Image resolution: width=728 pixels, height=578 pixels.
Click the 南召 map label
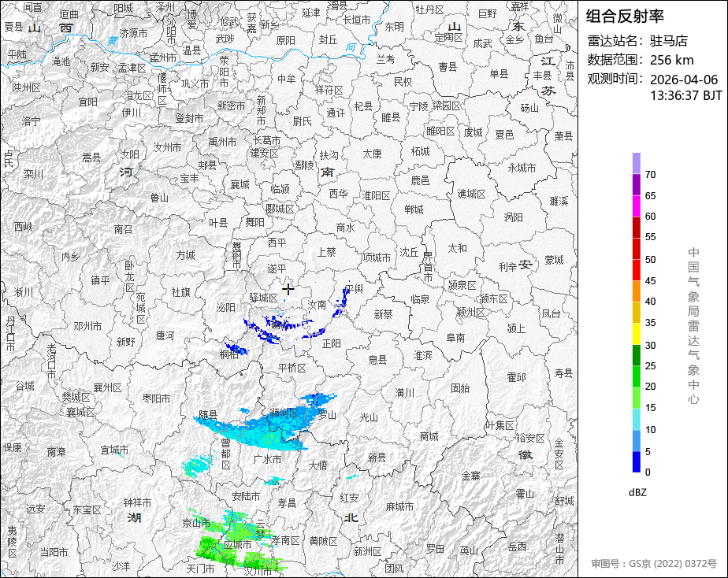[x=123, y=228]
